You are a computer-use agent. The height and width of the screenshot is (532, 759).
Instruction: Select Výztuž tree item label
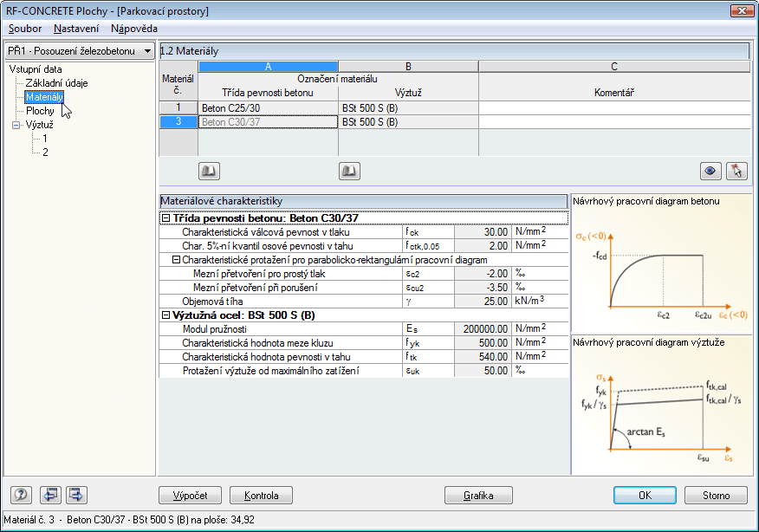[x=39, y=125]
